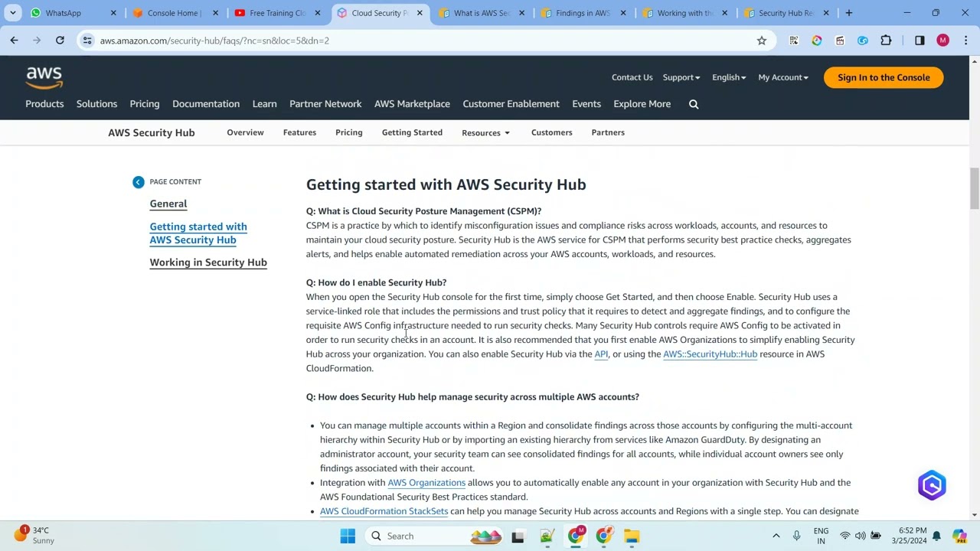Screen dimensions: 980x551
Task: Click the back navigation arrow in the browser
Action: (14, 41)
